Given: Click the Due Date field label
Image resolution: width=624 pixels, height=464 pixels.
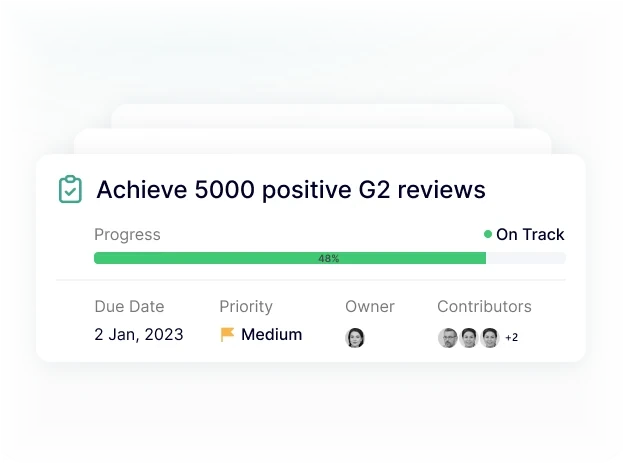Looking at the screenshot, I should (x=129, y=306).
